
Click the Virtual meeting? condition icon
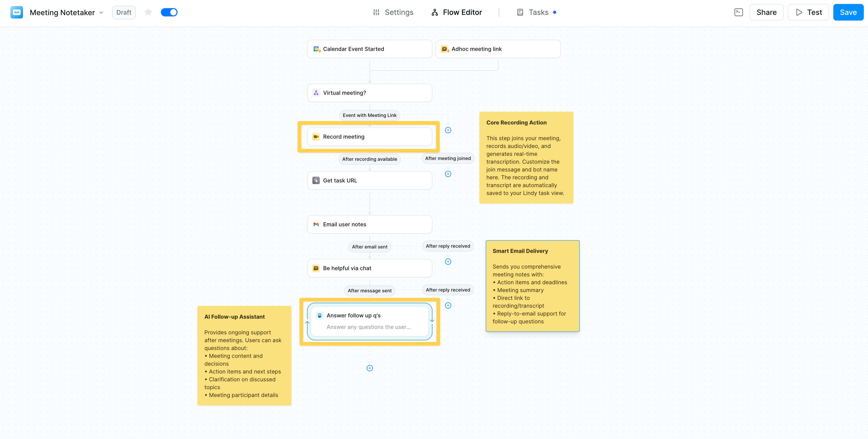coord(316,93)
